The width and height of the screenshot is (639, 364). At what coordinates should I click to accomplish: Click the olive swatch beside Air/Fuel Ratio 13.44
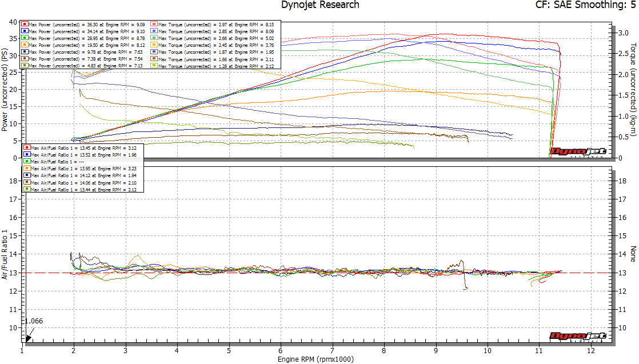click(27, 190)
